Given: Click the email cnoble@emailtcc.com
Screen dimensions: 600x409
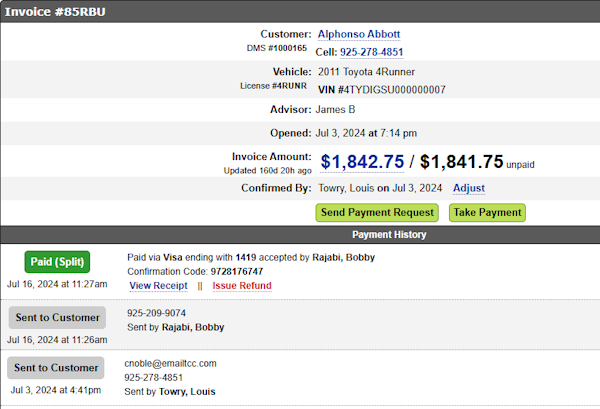Looking at the screenshot, I should 170,363.
